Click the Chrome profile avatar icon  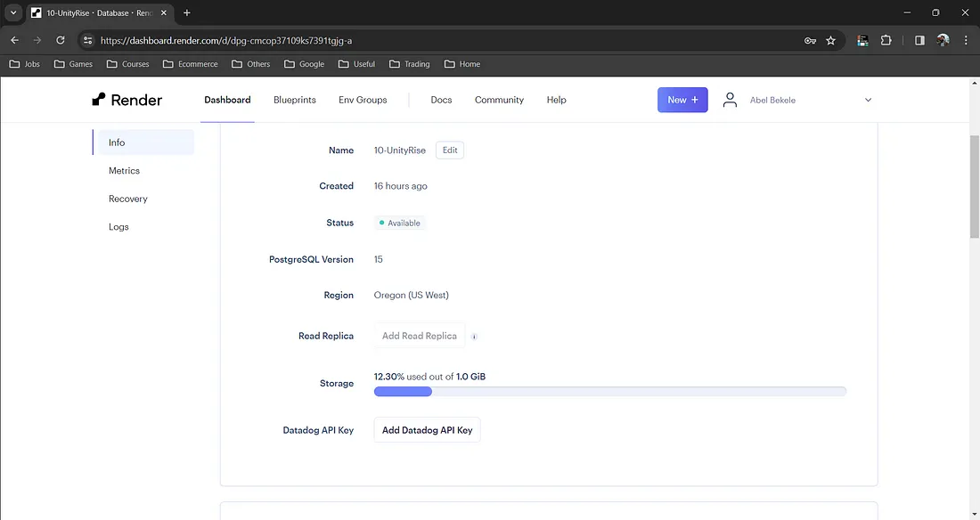(x=943, y=40)
